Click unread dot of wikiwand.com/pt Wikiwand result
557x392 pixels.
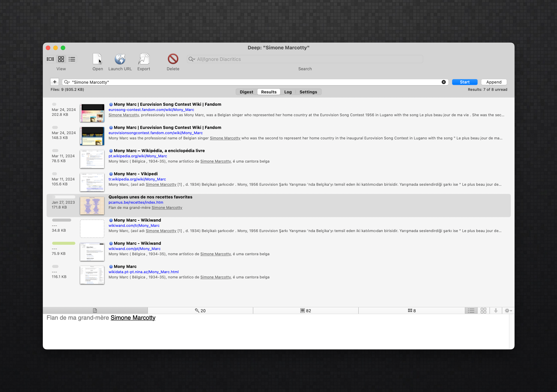coord(111,243)
